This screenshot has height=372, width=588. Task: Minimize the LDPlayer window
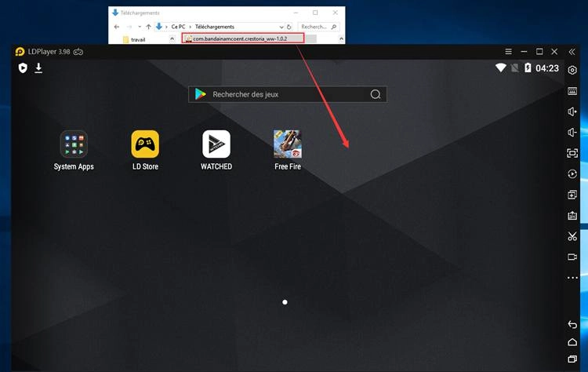[524, 52]
